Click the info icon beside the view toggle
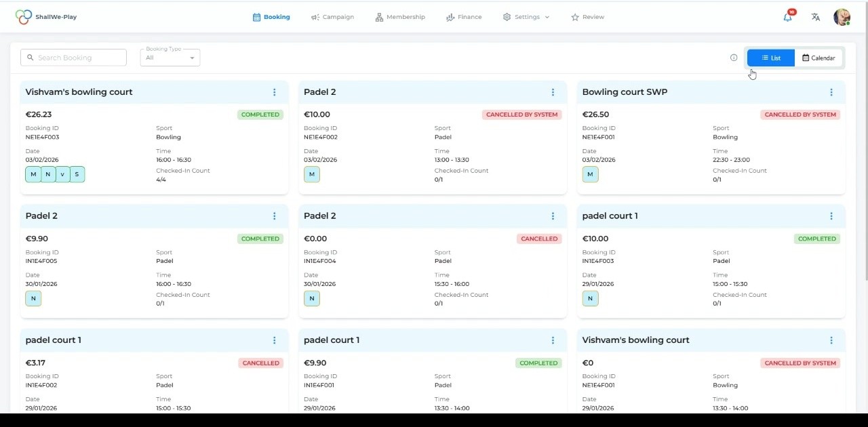The height and width of the screenshot is (427, 868). tap(734, 58)
